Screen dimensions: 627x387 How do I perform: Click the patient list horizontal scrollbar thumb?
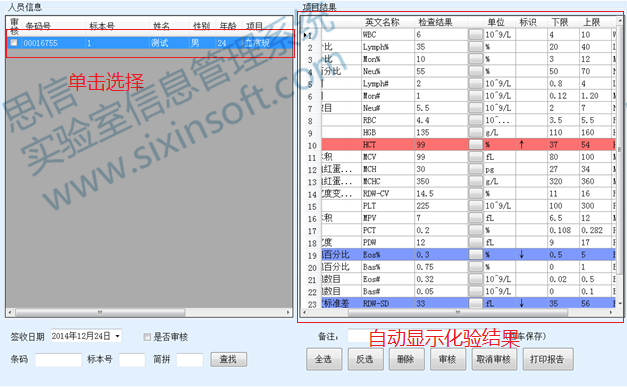pyautogui.click(x=100, y=312)
